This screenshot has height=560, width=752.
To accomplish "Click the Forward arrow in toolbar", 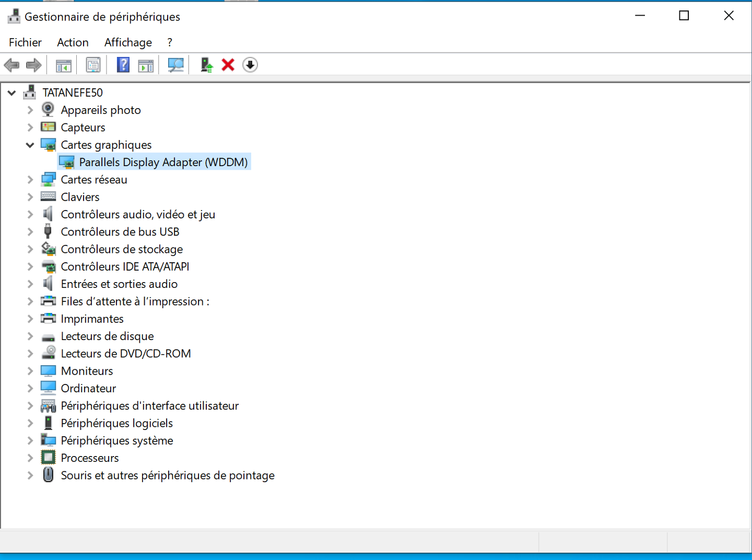I will click(x=34, y=65).
